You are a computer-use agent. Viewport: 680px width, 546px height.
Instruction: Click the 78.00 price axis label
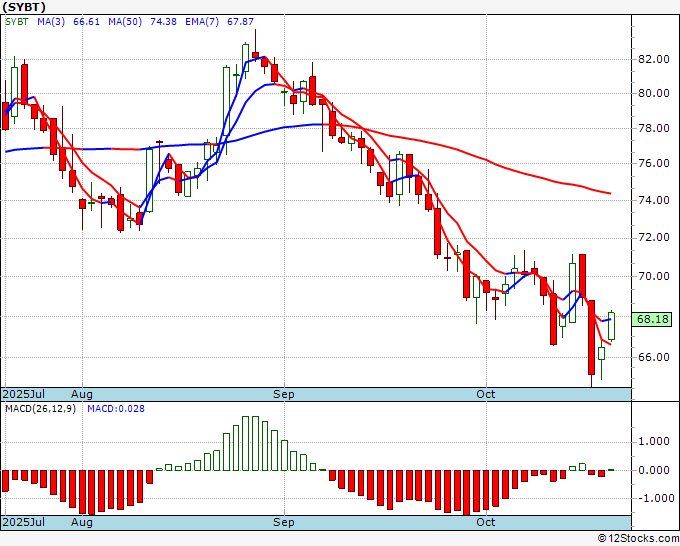[654, 128]
